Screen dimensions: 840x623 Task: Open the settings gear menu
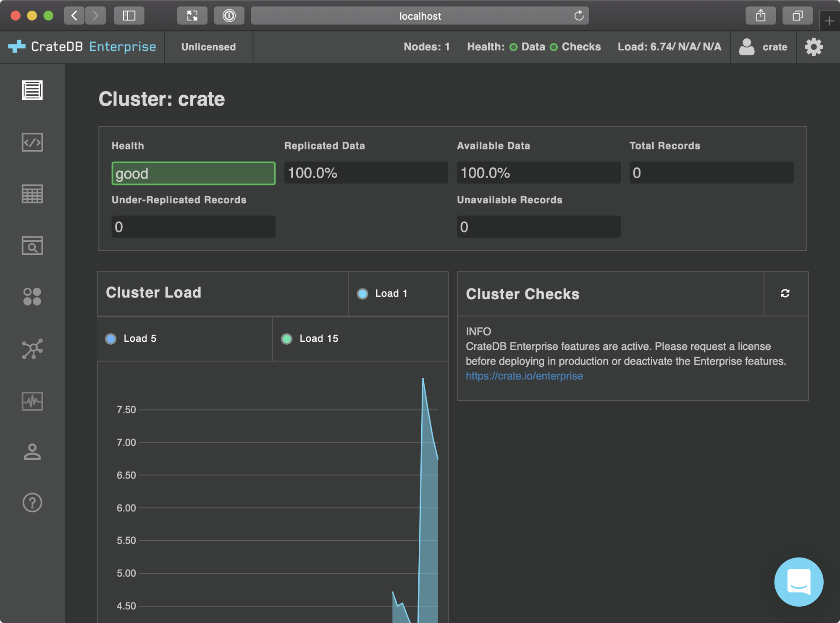point(814,47)
